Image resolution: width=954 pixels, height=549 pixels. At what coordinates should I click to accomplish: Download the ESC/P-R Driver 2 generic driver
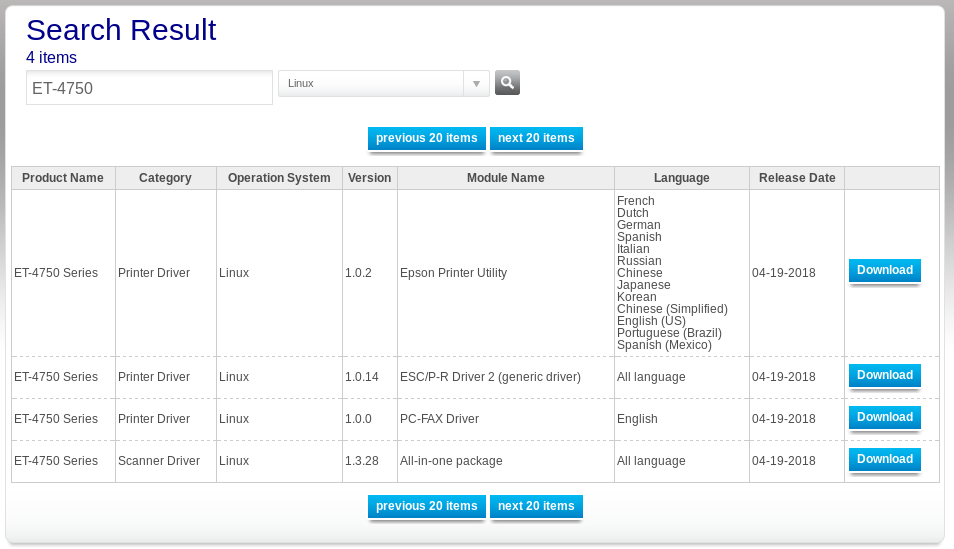(x=884, y=376)
